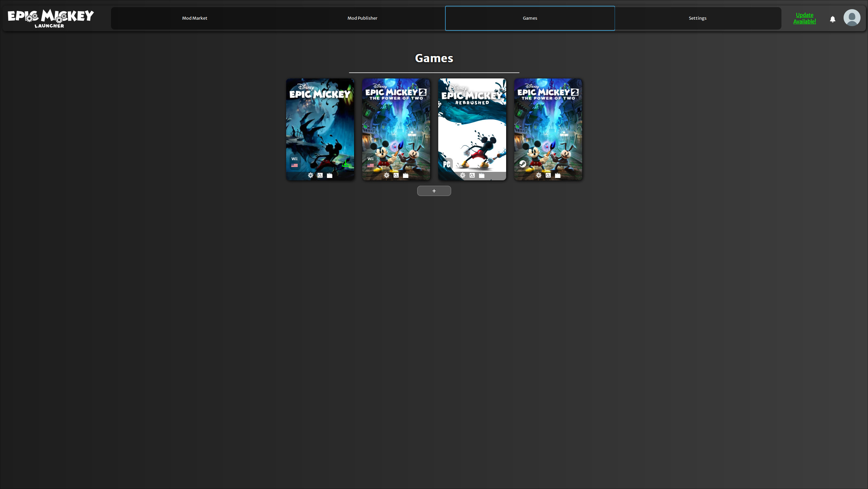This screenshot has width=868, height=489.
Task: Click the US flag badge on Epic Mickey Wii
Action: click(294, 166)
